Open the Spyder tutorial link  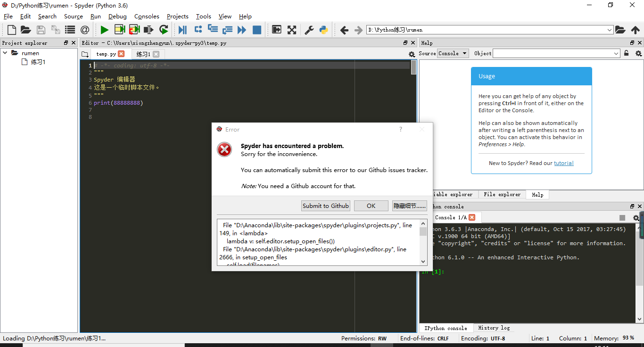coord(563,163)
